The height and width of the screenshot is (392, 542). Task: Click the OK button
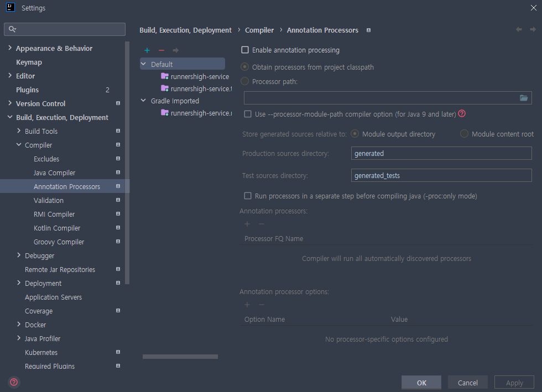pos(421,382)
